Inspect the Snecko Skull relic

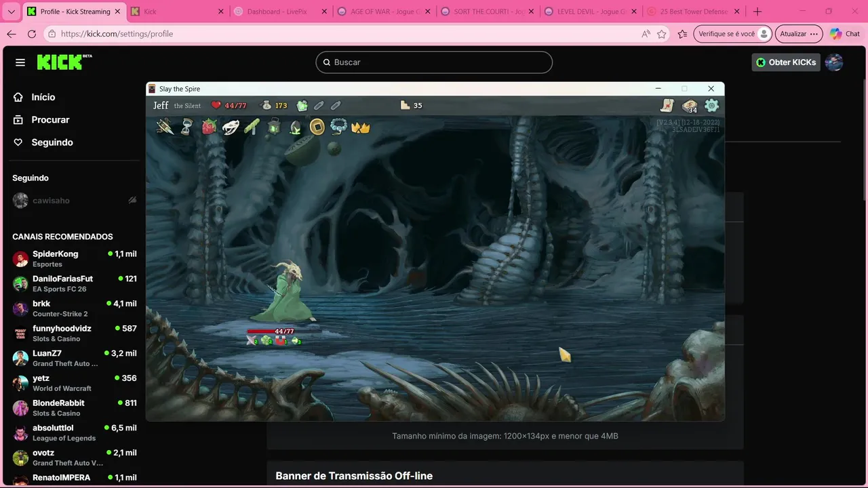tap(231, 127)
